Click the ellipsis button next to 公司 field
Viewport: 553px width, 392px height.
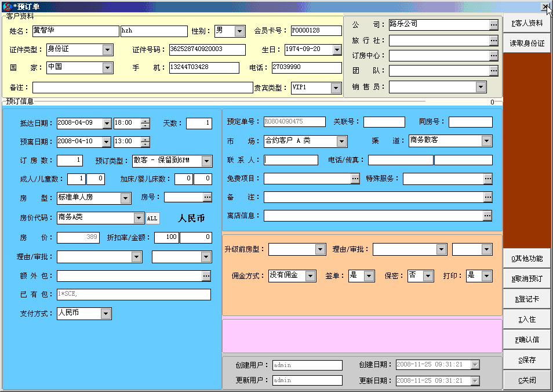[493, 25]
